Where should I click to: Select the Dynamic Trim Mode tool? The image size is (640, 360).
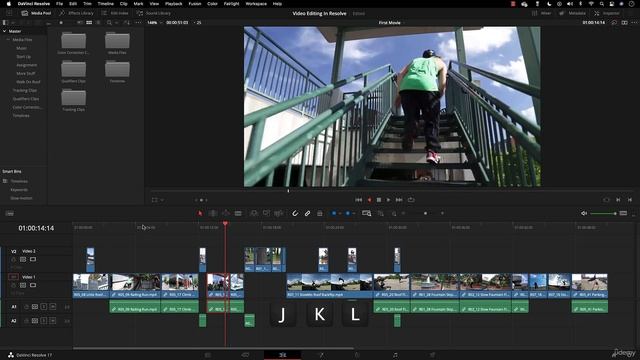(x=226, y=213)
